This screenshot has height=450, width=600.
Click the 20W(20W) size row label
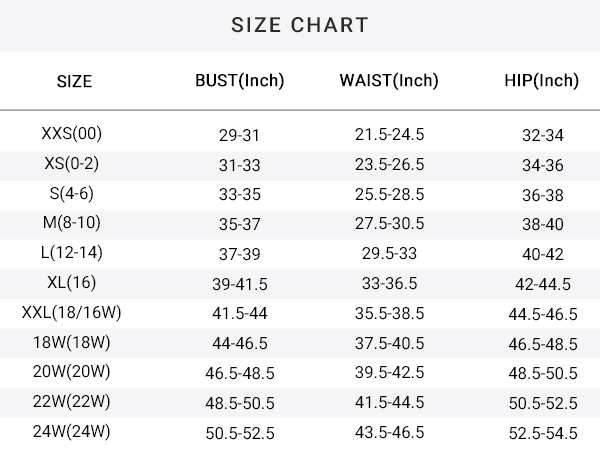coord(72,372)
